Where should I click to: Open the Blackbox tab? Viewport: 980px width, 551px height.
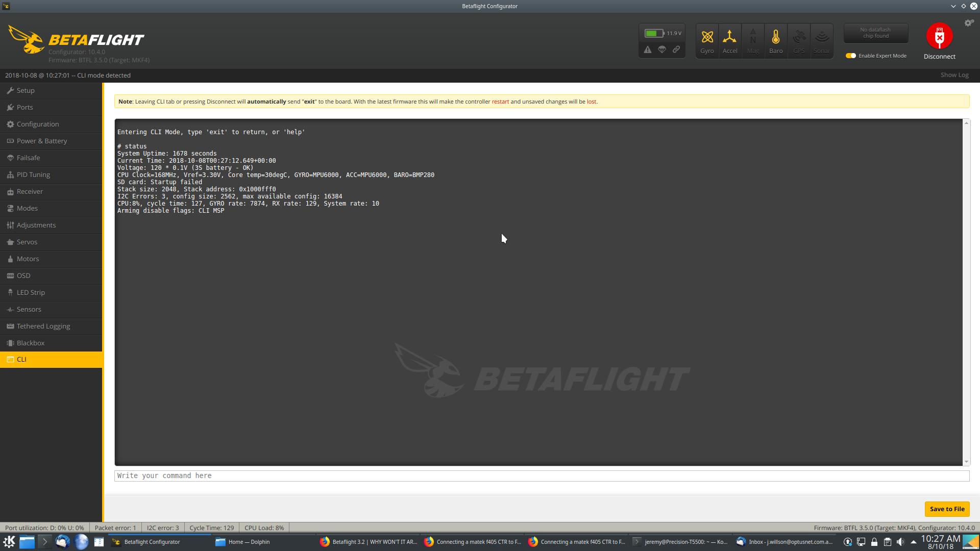point(51,343)
